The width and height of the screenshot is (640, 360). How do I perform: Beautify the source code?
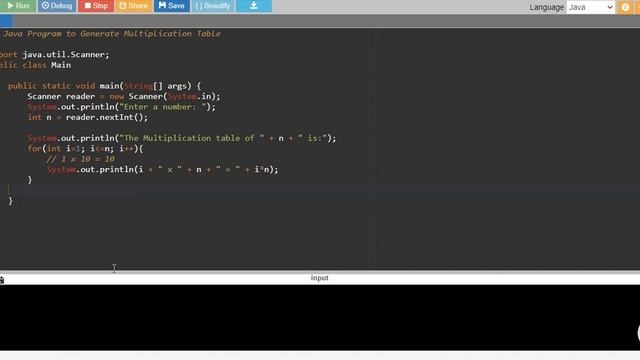[213, 6]
